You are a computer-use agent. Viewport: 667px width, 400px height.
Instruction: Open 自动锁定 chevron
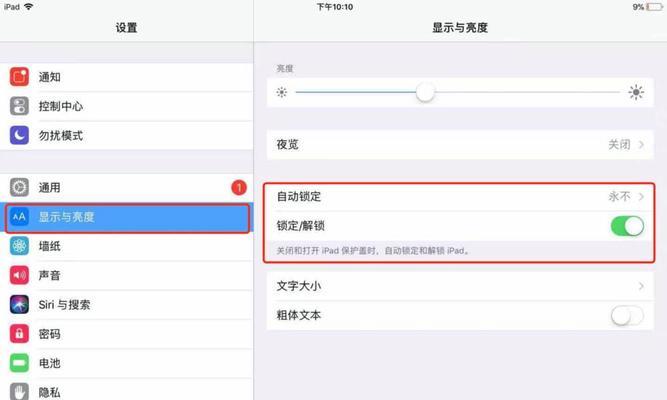point(641,197)
